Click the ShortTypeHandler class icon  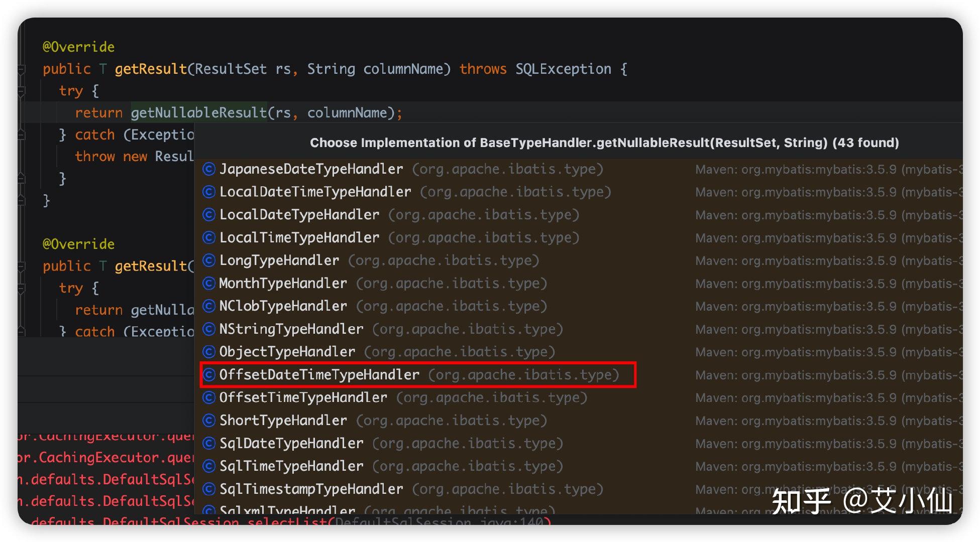click(x=209, y=421)
